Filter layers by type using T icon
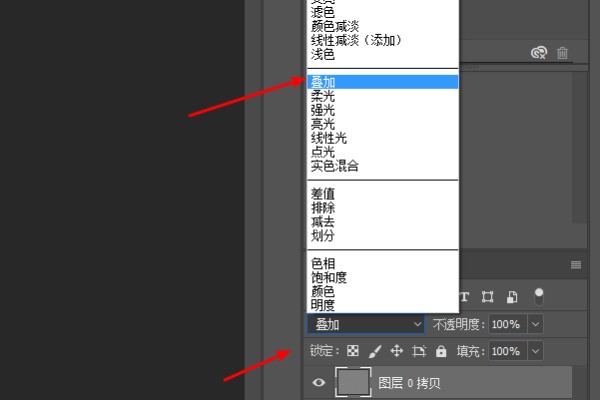600x400 pixels. point(465,296)
